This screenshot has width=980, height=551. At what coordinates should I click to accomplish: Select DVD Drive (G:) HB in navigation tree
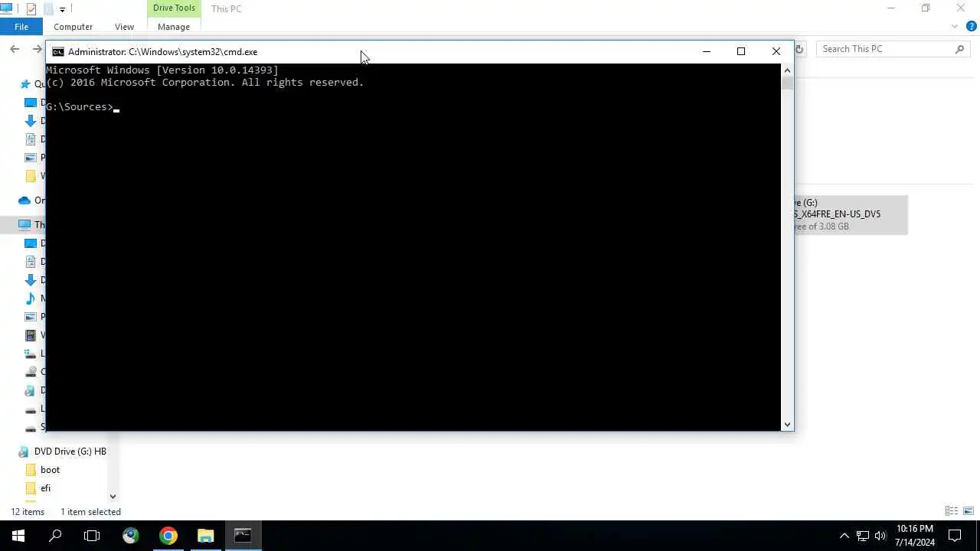[70, 452]
